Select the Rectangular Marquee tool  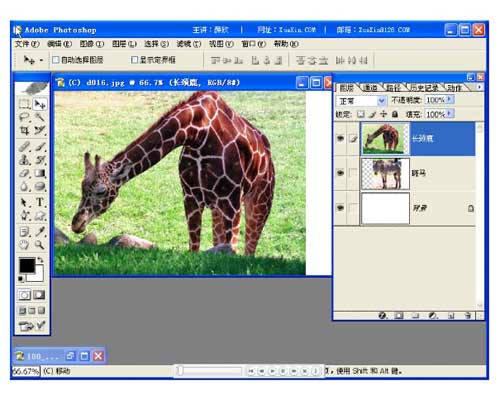tap(25, 104)
